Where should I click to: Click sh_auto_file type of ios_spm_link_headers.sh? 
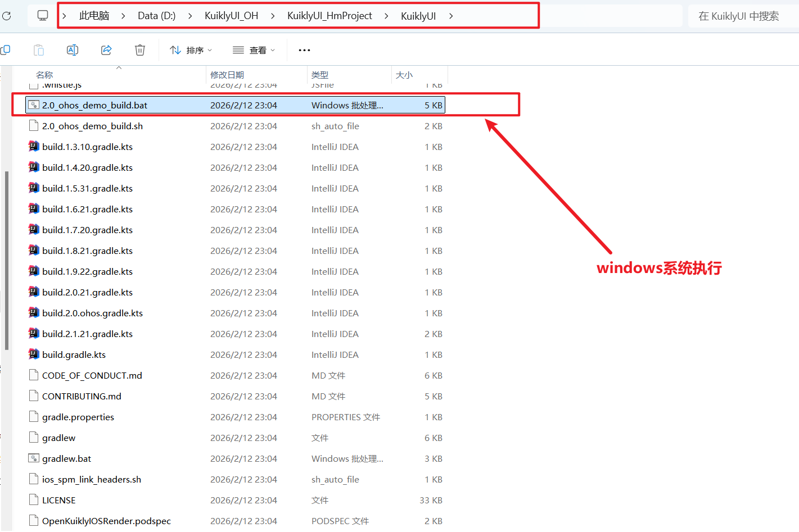(335, 479)
